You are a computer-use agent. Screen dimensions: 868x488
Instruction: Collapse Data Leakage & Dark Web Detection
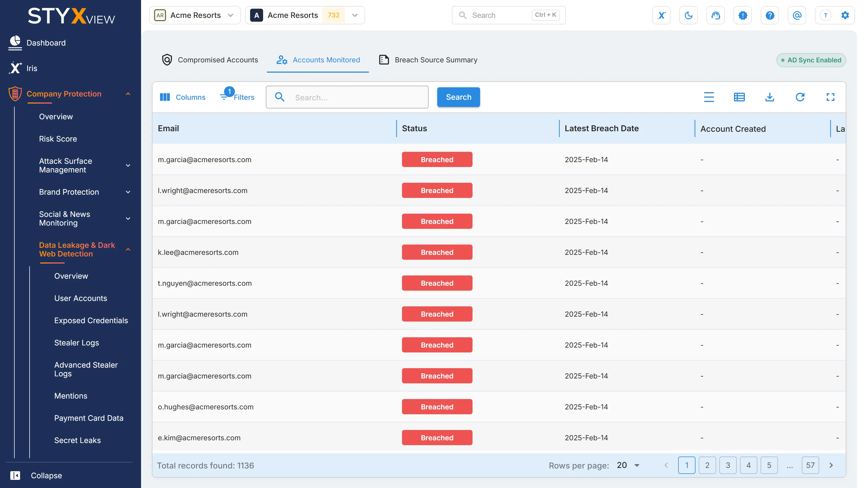pyautogui.click(x=128, y=249)
